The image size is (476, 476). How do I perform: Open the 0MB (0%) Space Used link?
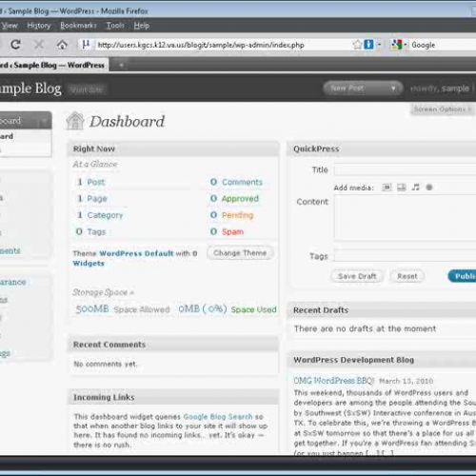[x=228, y=308]
